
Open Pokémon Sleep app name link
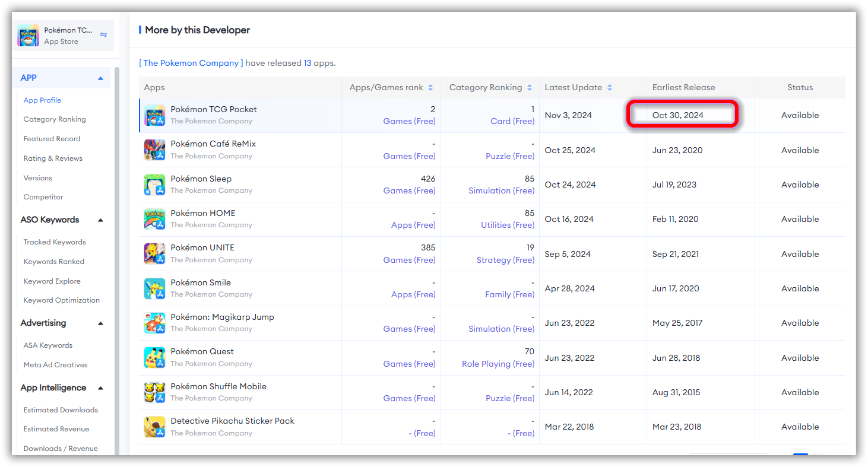click(x=201, y=179)
